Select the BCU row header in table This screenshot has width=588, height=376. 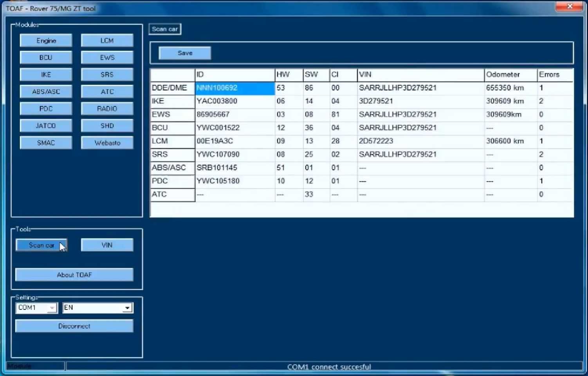pyautogui.click(x=173, y=128)
